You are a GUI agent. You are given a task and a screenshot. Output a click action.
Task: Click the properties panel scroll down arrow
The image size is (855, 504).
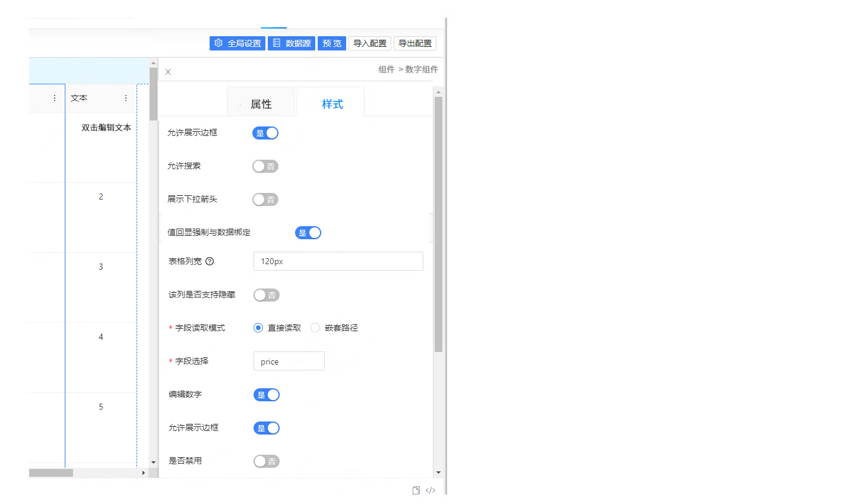click(439, 473)
